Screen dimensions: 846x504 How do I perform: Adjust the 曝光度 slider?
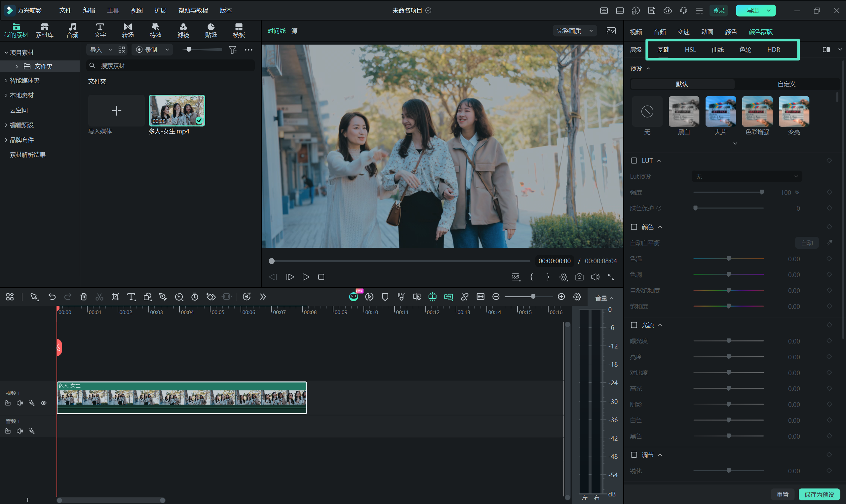(x=728, y=341)
